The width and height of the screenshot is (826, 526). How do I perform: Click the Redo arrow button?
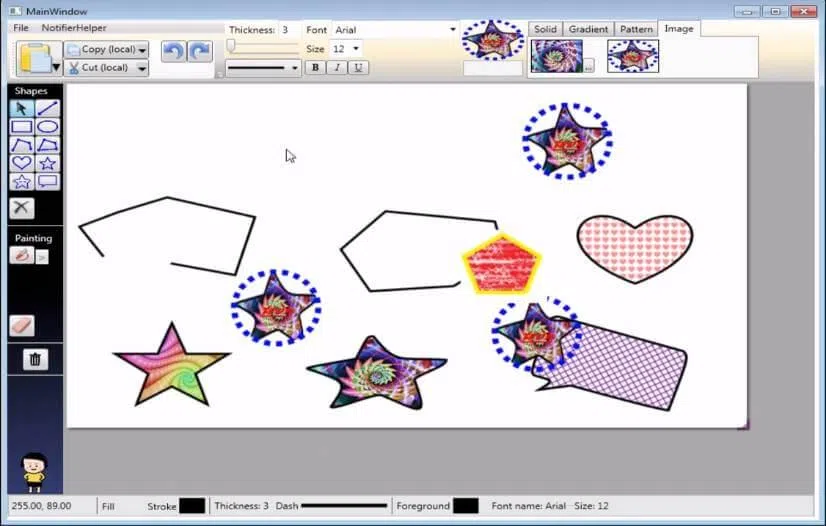200,52
